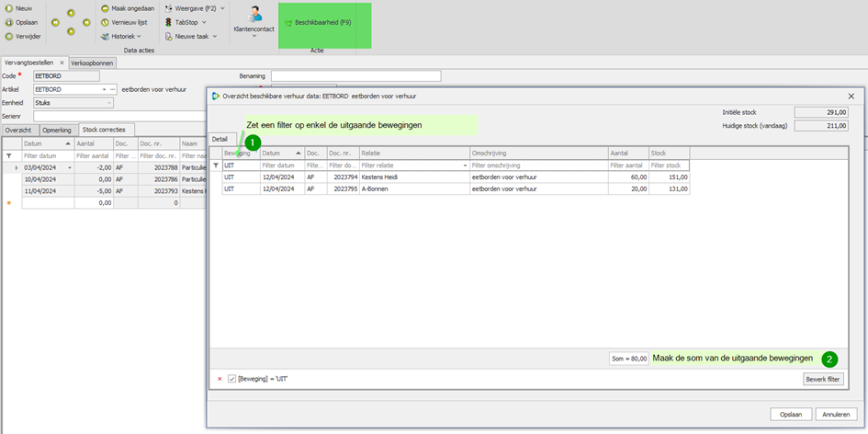Screen dimensions: 868x434
Task: Expand the Klantencontact dropdown arrow
Action: pyautogui.click(x=254, y=36)
